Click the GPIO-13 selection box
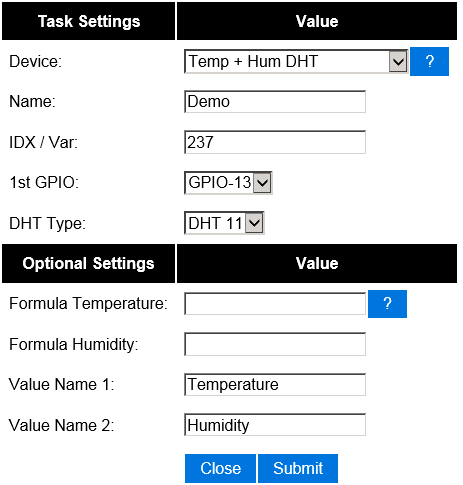Image resolution: width=463 pixels, height=485 pixels. coord(228,183)
